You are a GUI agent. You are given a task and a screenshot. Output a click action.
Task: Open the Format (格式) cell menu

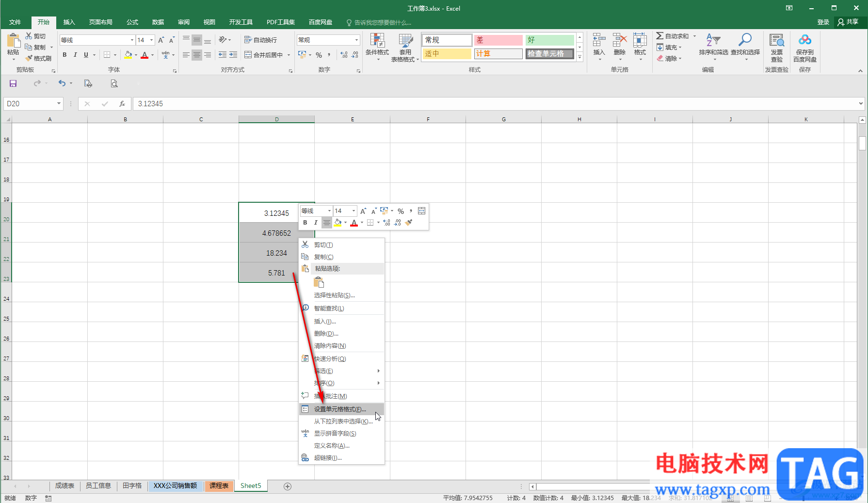pyautogui.click(x=640, y=47)
